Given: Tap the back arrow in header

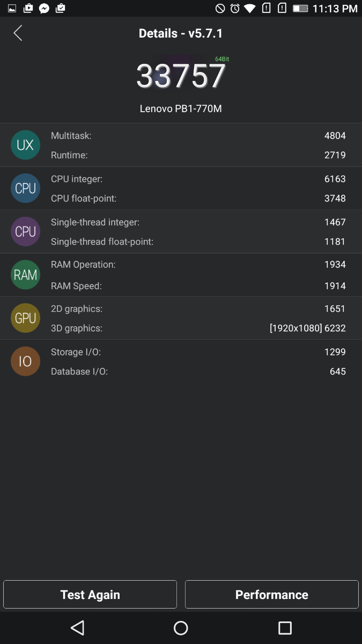Looking at the screenshot, I should pyautogui.click(x=18, y=33).
